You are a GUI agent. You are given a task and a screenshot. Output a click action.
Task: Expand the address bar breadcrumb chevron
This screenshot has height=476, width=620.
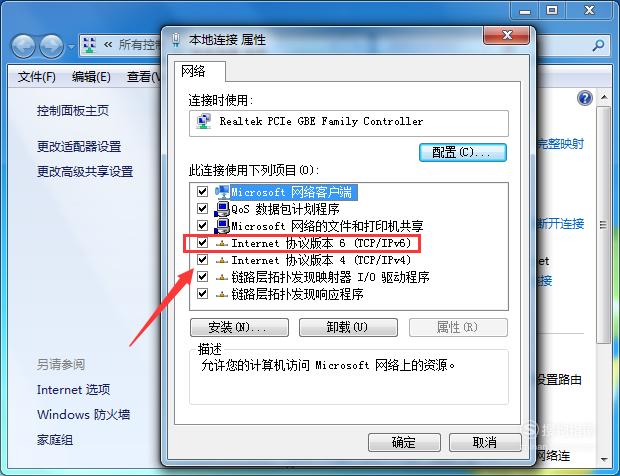108,45
